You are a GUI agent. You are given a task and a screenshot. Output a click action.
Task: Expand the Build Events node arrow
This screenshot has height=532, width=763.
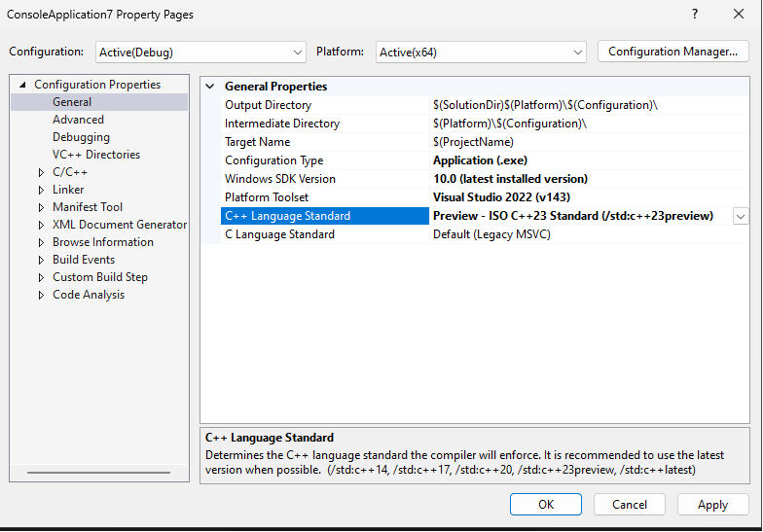(41, 261)
